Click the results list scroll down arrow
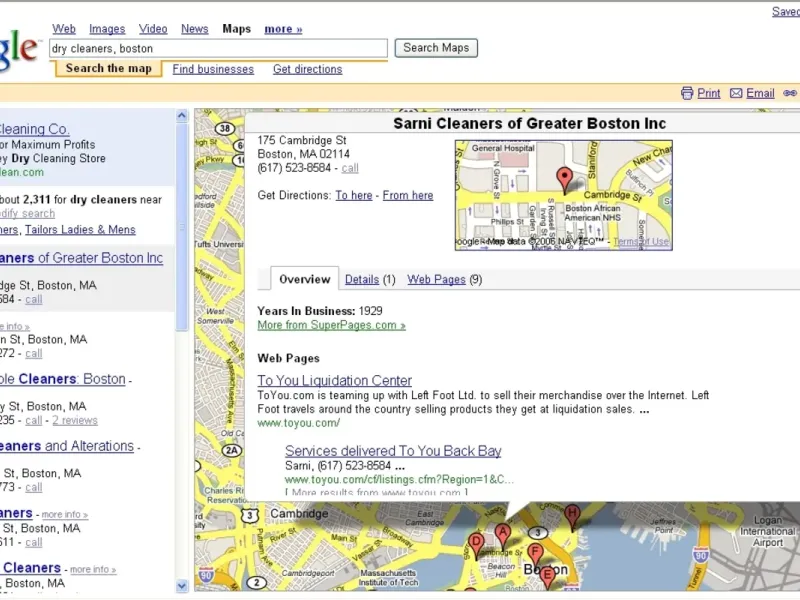 pyautogui.click(x=182, y=586)
